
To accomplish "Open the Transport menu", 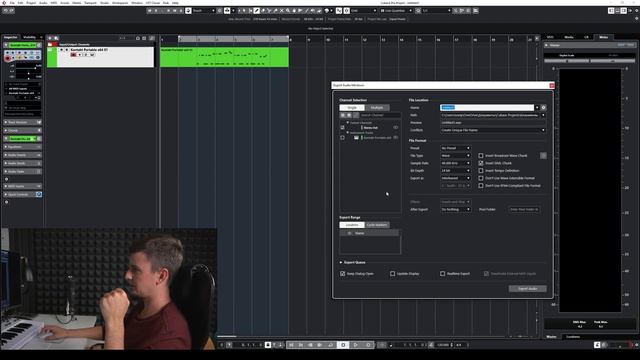I will click(90, 3).
